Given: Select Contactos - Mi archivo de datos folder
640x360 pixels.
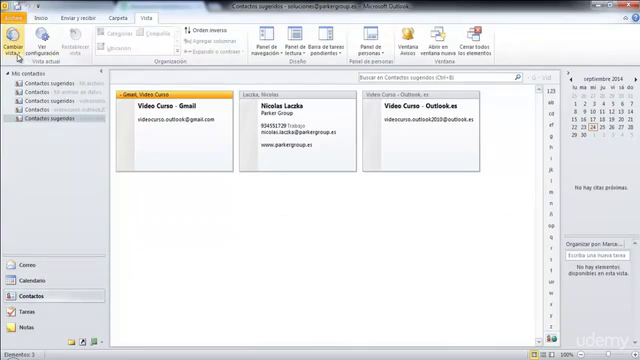Looking at the screenshot, I should [60, 92].
